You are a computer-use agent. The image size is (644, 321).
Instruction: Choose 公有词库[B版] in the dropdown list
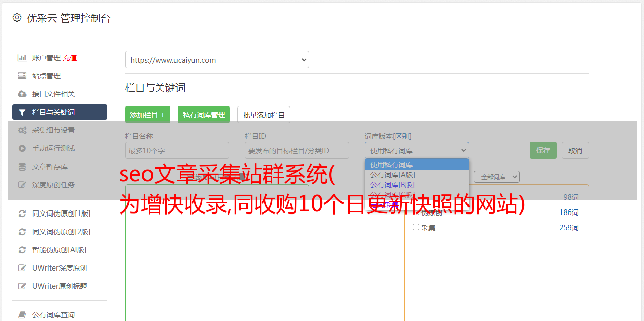417,185
